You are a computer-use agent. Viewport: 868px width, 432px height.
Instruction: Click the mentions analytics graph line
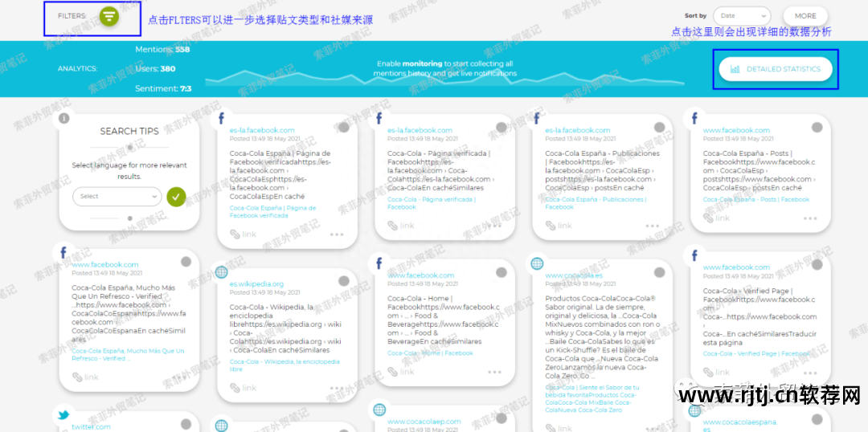(x=450, y=79)
